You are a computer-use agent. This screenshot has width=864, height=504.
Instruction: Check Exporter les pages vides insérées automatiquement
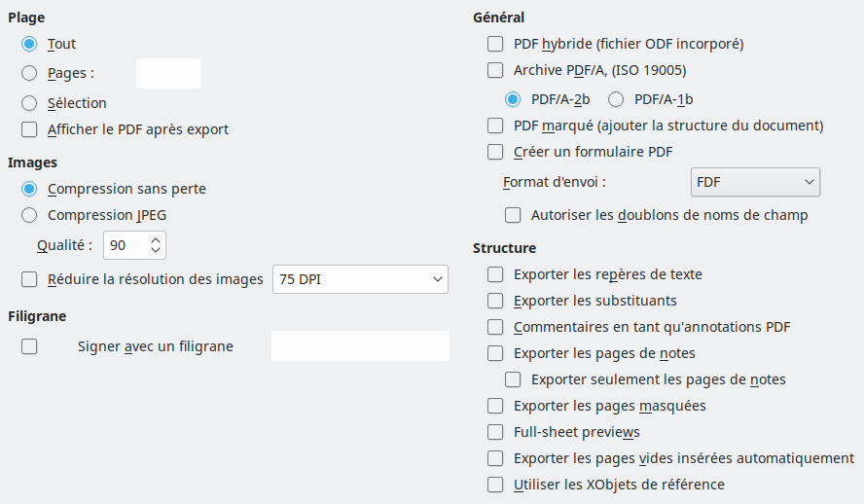(495, 458)
